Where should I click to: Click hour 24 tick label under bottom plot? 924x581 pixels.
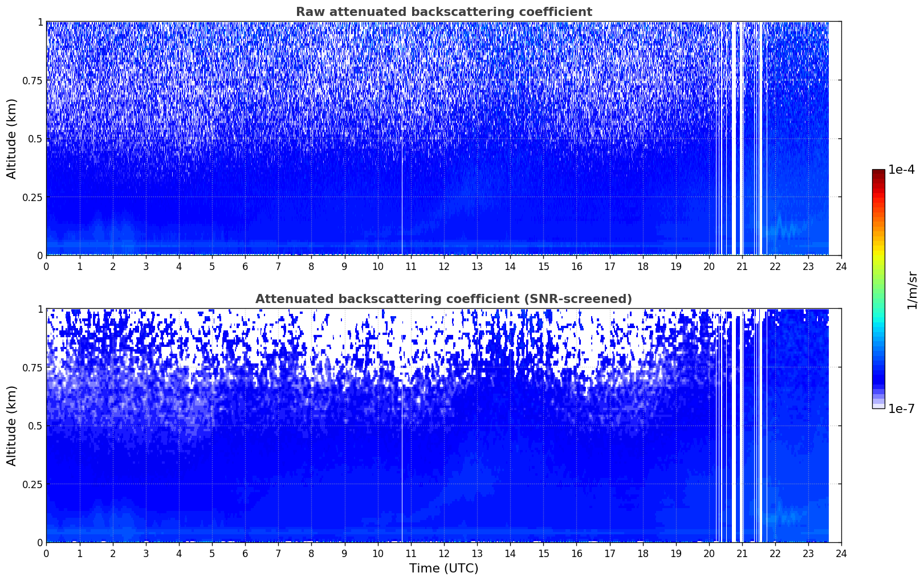pyautogui.click(x=841, y=553)
